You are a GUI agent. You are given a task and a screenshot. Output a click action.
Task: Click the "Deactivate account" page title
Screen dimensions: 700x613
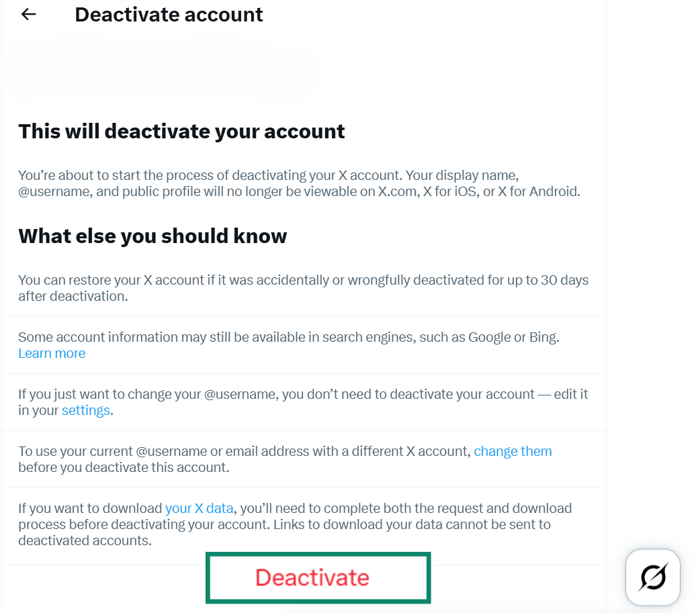[169, 14]
